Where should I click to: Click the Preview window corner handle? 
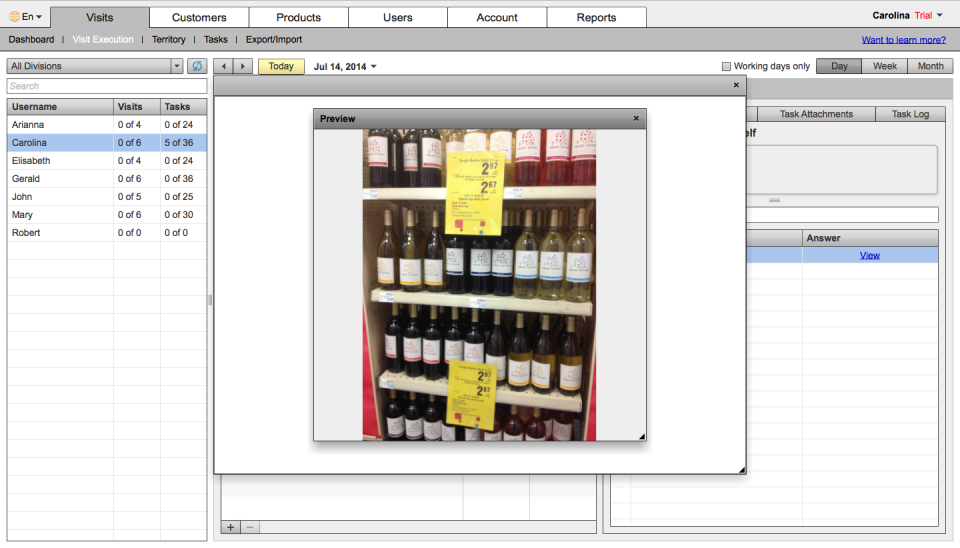tap(642, 437)
